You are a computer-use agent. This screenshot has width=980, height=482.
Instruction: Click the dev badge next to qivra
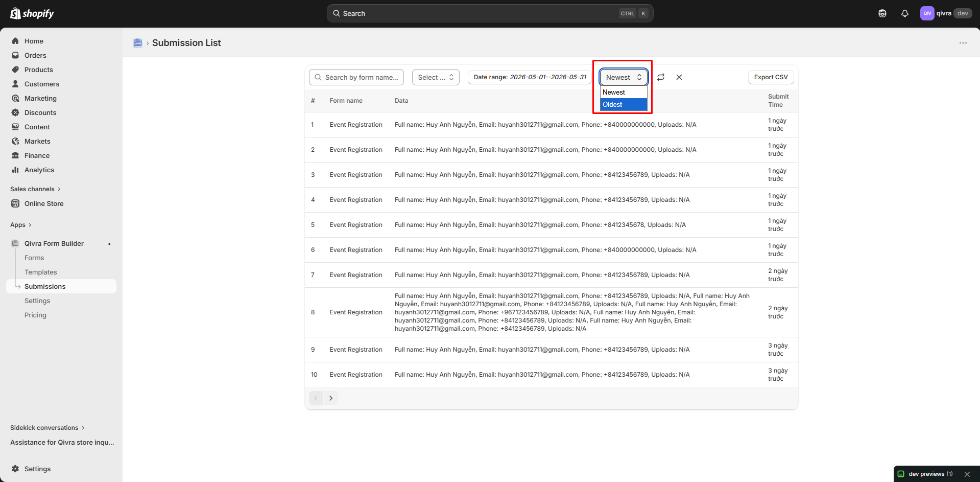pos(963,13)
